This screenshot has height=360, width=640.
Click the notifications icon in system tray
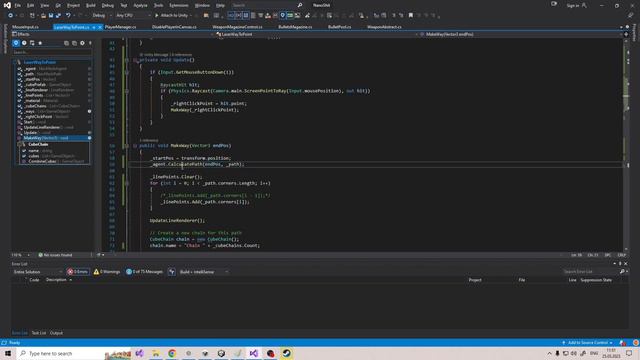pyautogui.click(x=629, y=353)
